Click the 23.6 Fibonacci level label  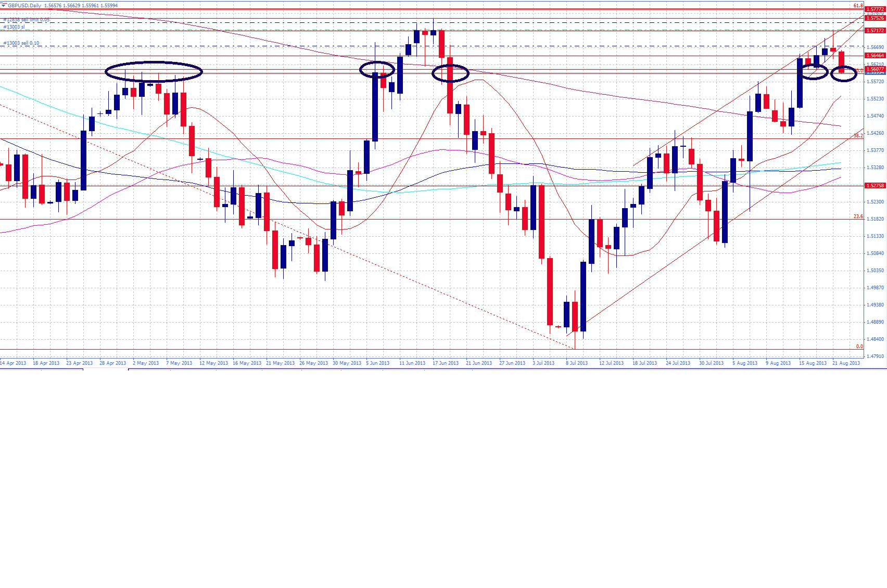point(858,216)
